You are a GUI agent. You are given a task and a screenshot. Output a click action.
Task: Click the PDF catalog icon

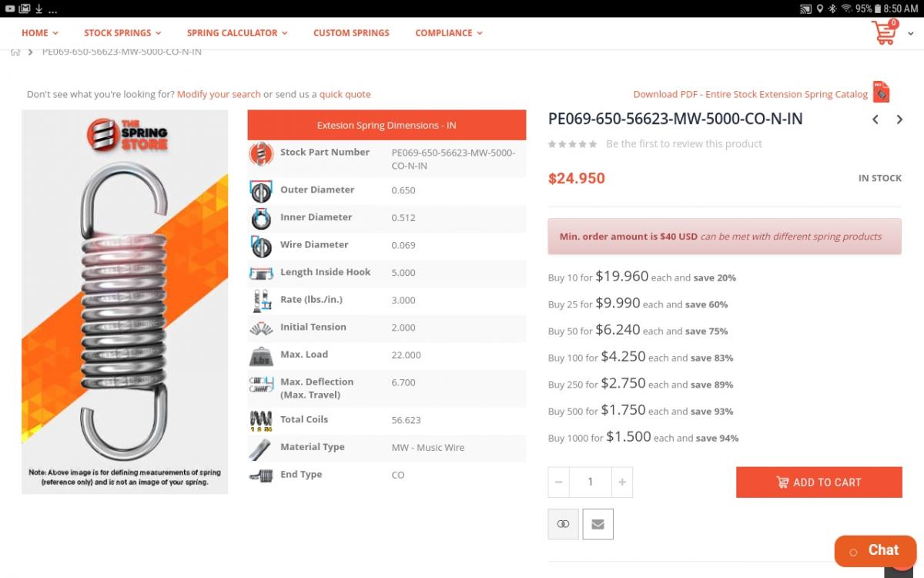pyautogui.click(x=881, y=92)
